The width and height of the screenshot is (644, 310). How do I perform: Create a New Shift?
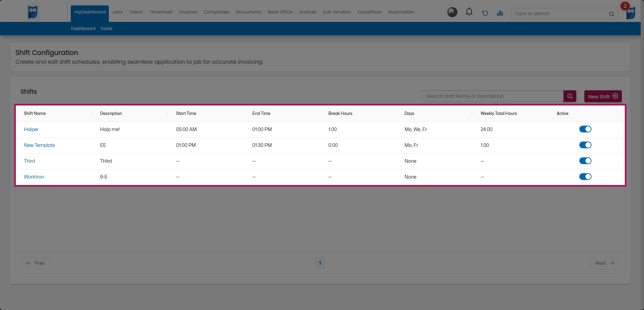[x=603, y=96]
